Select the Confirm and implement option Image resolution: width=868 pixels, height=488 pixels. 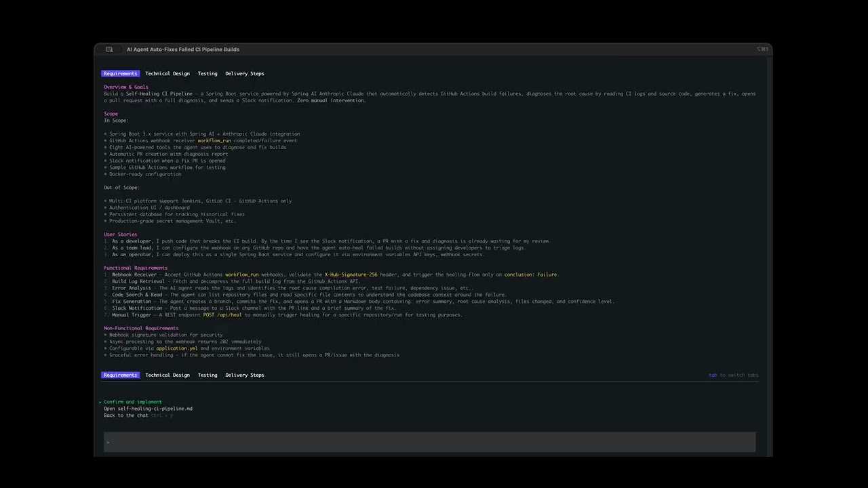click(x=132, y=402)
